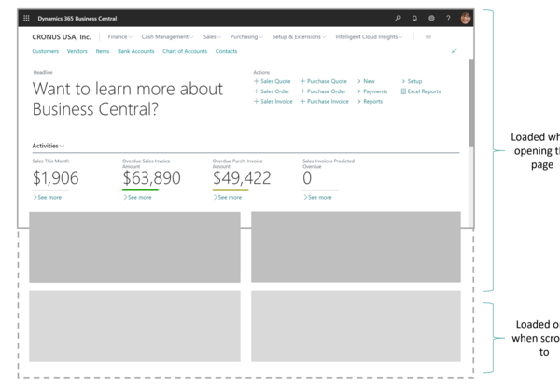Click the collapse arrows icon near Contacts row

point(454,51)
